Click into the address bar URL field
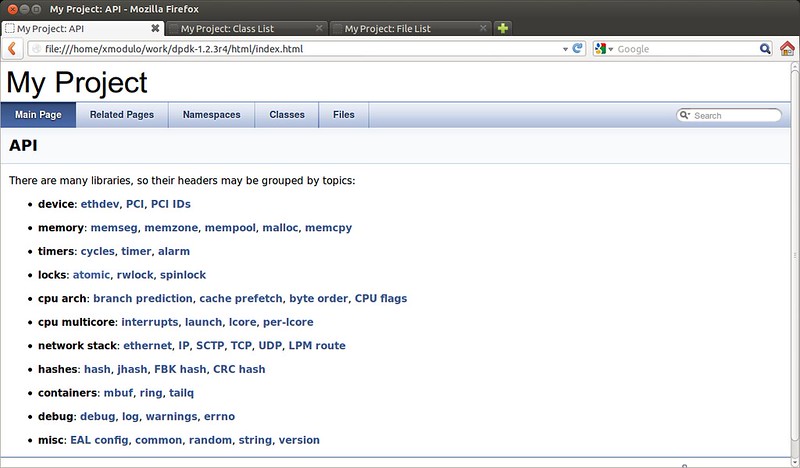800x468 pixels. pos(300,48)
